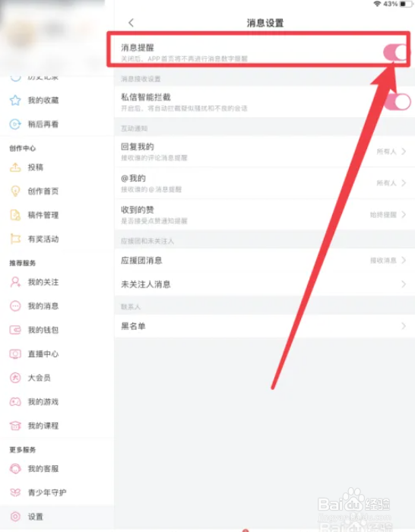
Task: Open 应援团消息 setting row
Action: (x=265, y=260)
